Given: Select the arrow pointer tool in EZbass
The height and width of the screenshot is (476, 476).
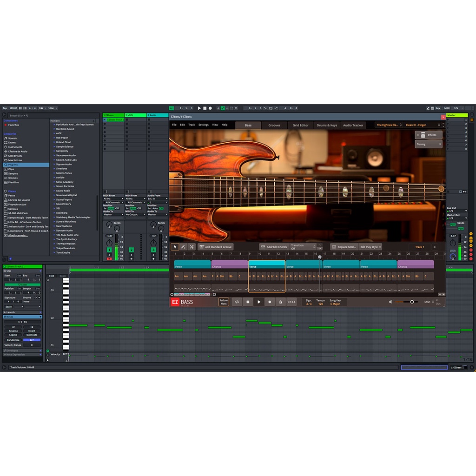Looking at the screenshot, I should coord(175,247).
